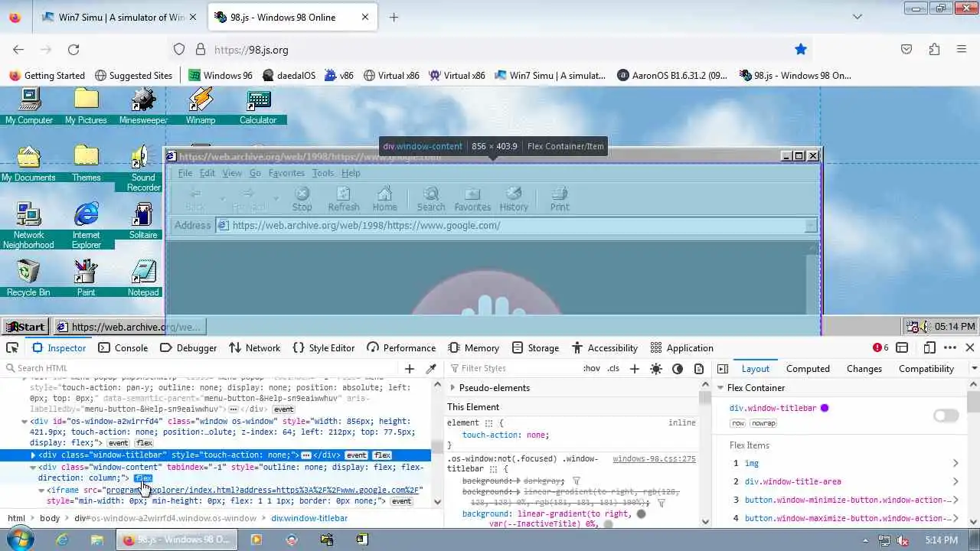This screenshot has height=551, width=980.
Task: List all Firefox tabs dropdown
Action: 857,17
